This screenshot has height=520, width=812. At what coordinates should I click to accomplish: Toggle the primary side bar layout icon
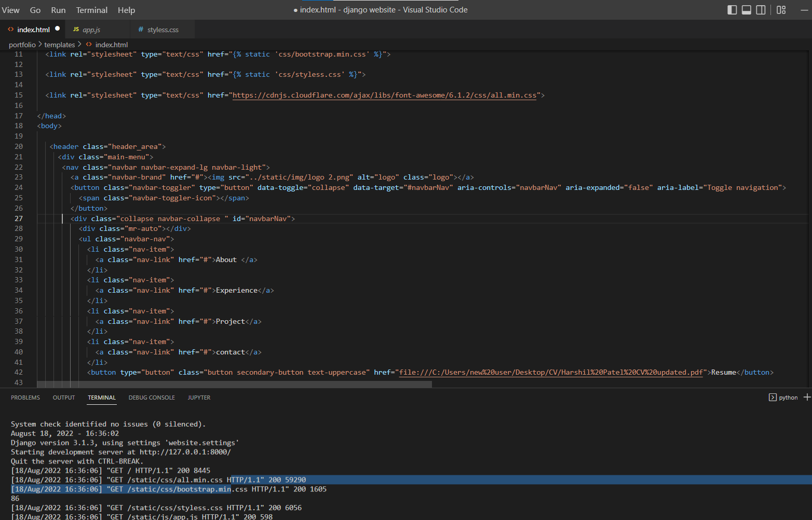pos(732,10)
